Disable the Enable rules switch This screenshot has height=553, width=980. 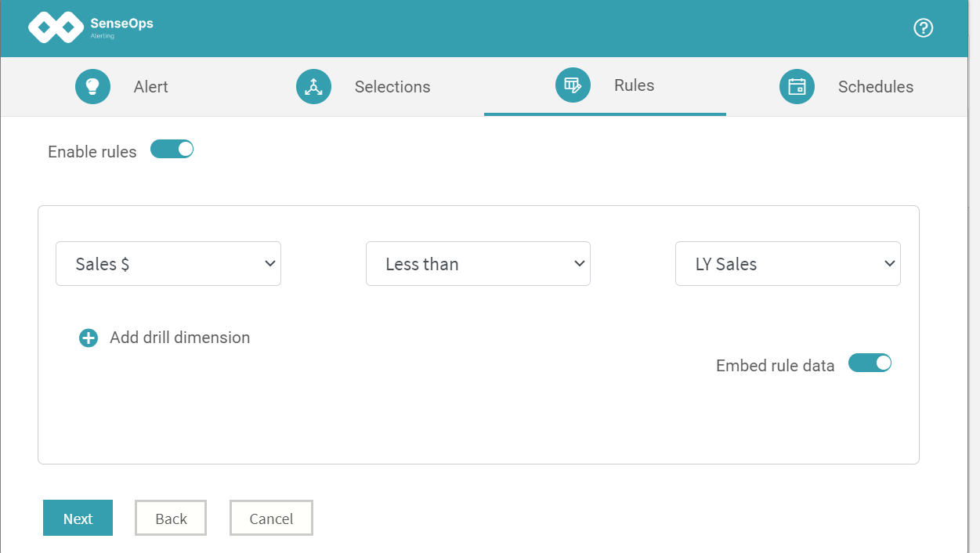[x=172, y=149]
